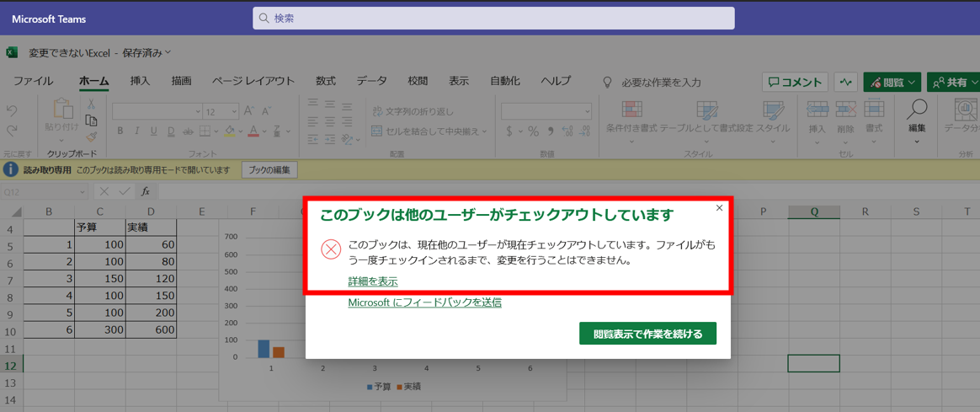Click the fill color highlighter swatch
Viewport: 980px width, 412px height.
pyautogui.click(x=229, y=131)
